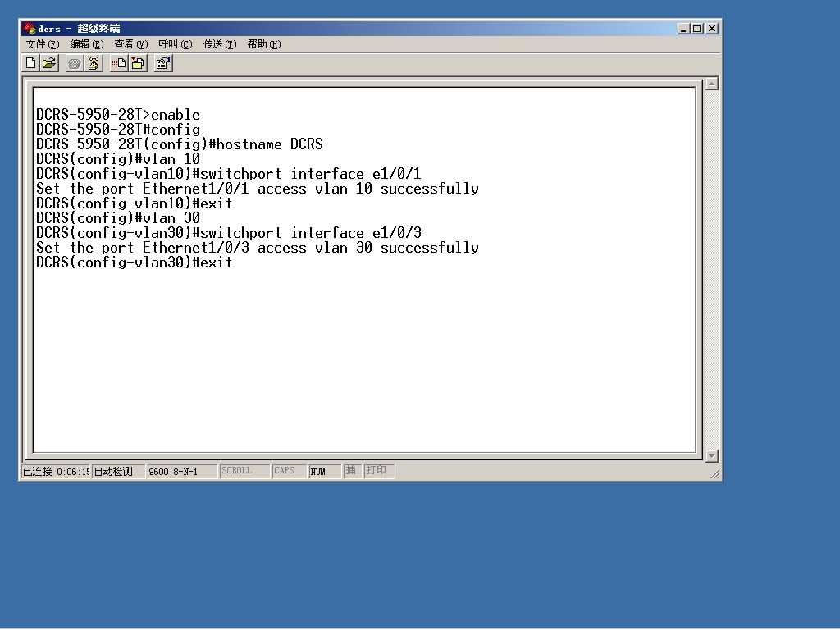840x630 pixels.
Task: Click the 'switchport interface e1/0/1' line
Action: click(229, 174)
